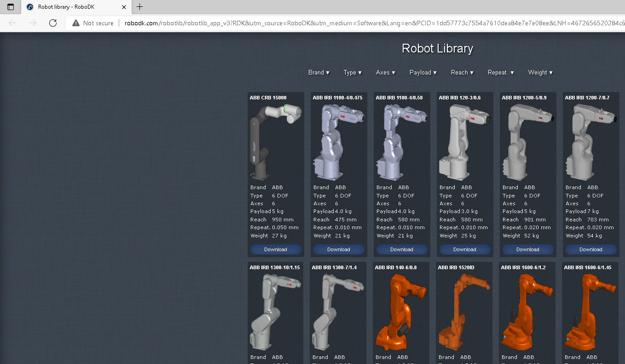Download the ABB IRB 1200-7/0.7 robot
The image size is (625, 364).
tap(591, 249)
